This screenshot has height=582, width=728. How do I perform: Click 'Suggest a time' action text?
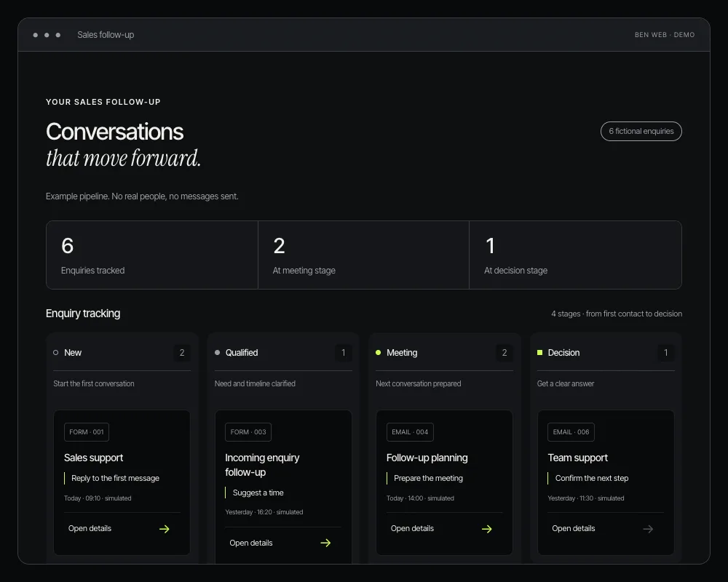[258, 493]
